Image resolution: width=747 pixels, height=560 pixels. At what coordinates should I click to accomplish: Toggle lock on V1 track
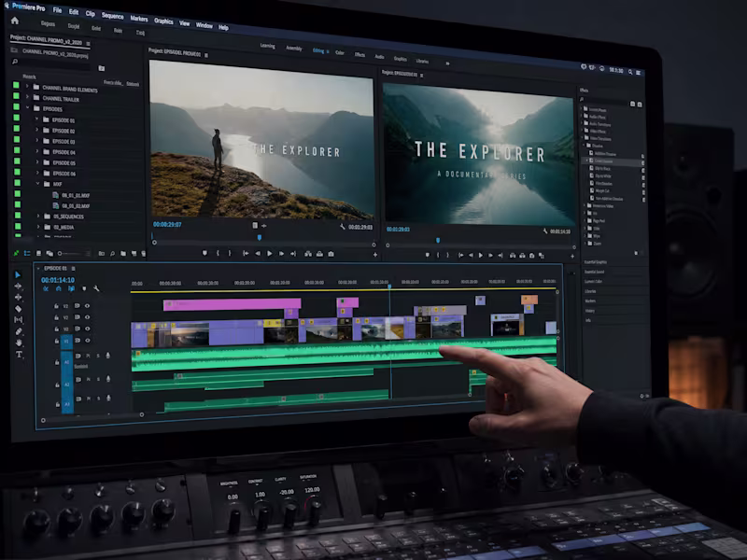click(57, 341)
